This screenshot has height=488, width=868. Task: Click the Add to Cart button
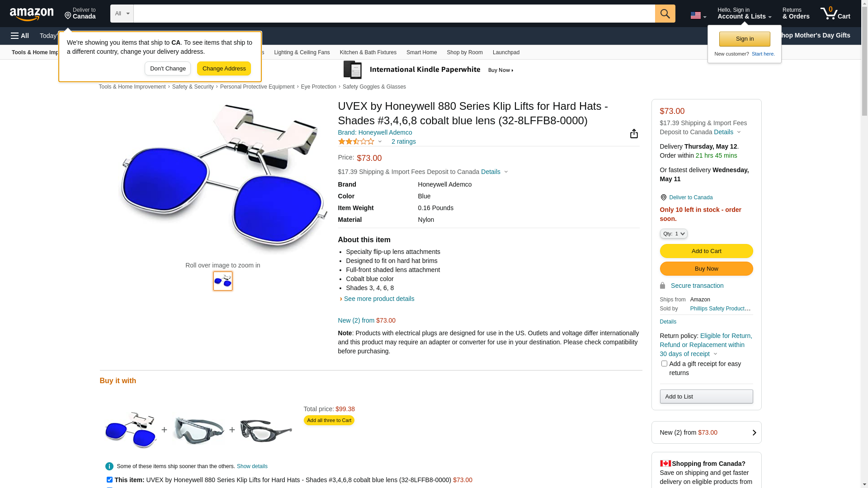706,251
